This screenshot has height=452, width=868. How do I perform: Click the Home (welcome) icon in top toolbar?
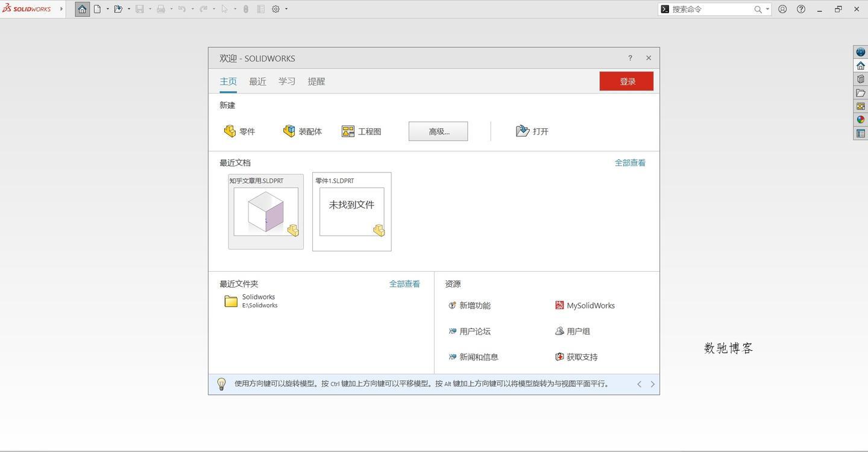(83, 9)
